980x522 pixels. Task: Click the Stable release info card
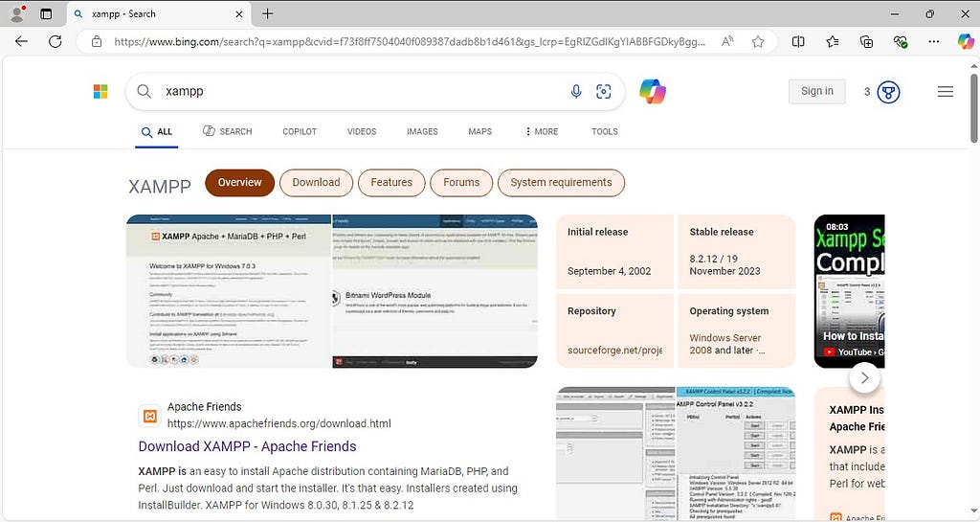pyautogui.click(x=737, y=251)
